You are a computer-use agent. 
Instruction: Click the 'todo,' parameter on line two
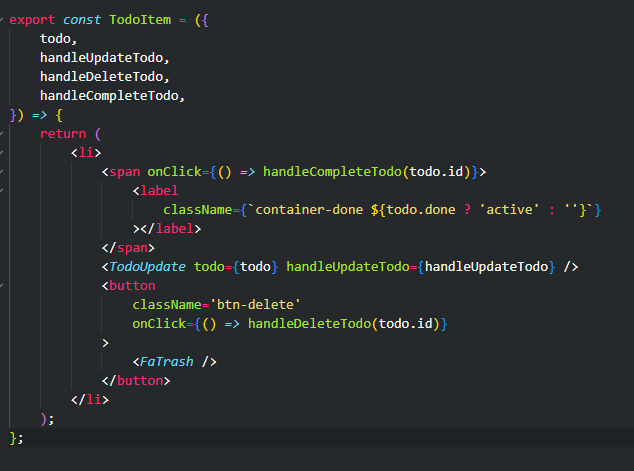tap(58, 39)
